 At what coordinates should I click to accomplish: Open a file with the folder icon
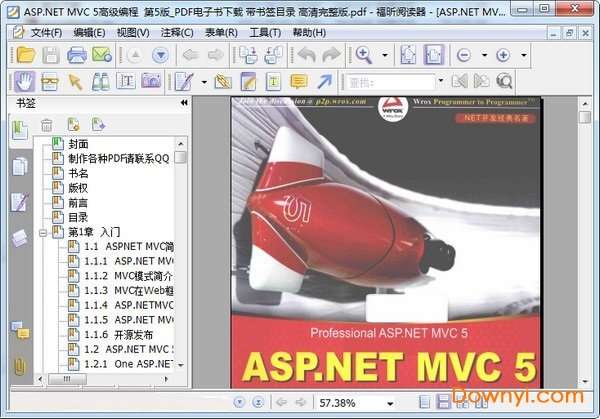pyautogui.click(x=26, y=55)
